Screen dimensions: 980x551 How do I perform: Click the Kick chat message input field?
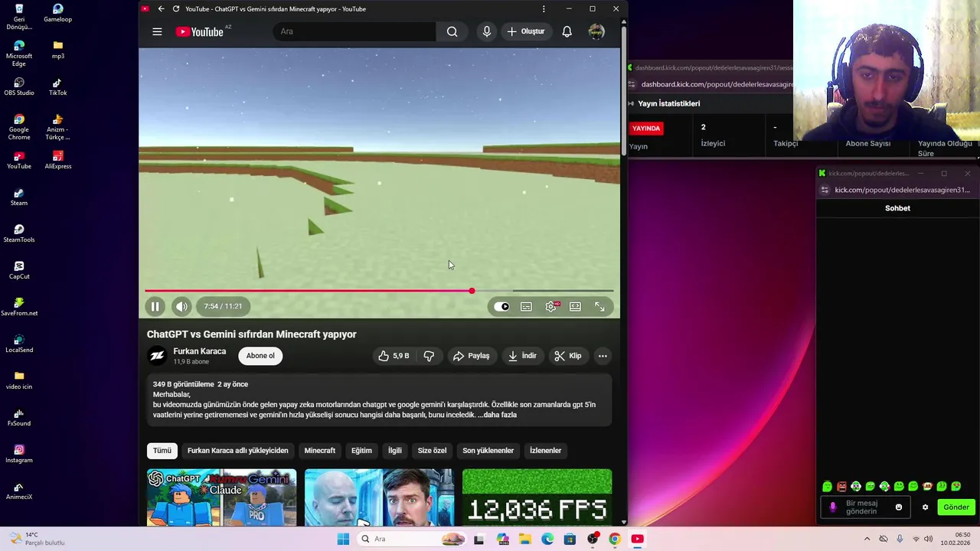(x=865, y=507)
